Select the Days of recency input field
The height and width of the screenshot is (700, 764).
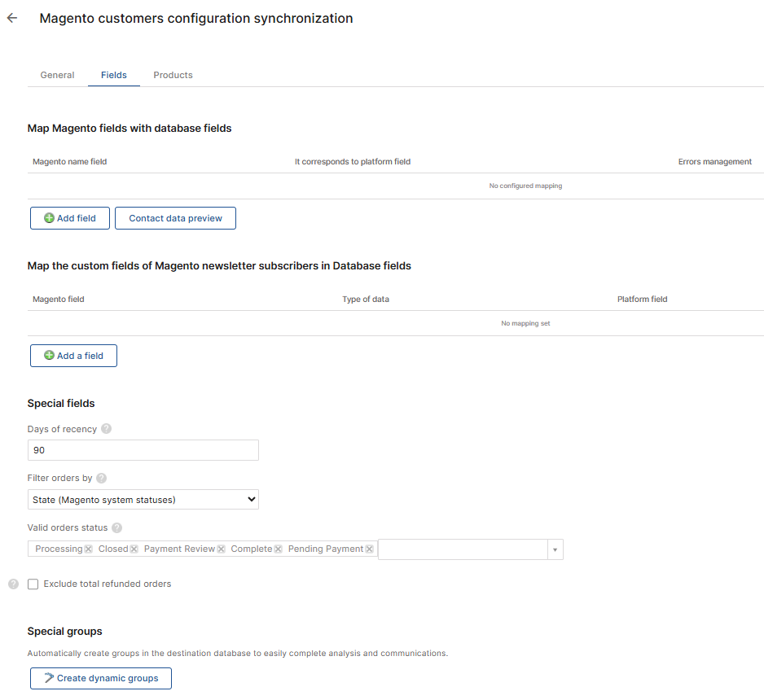coord(143,449)
